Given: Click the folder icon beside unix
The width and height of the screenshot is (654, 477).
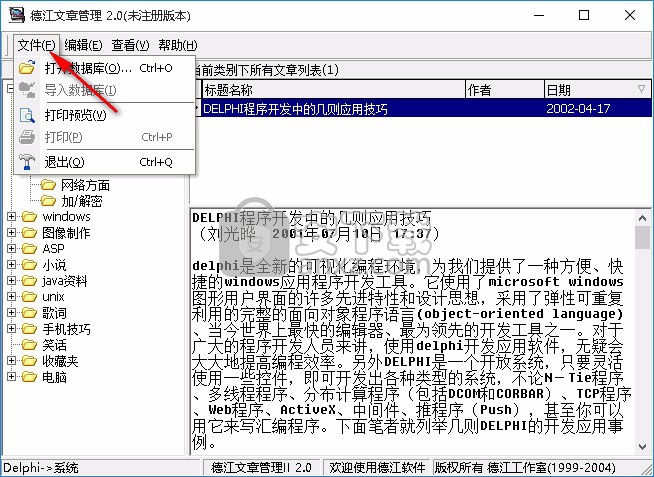Looking at the screenshot, I should coord(29,297).
